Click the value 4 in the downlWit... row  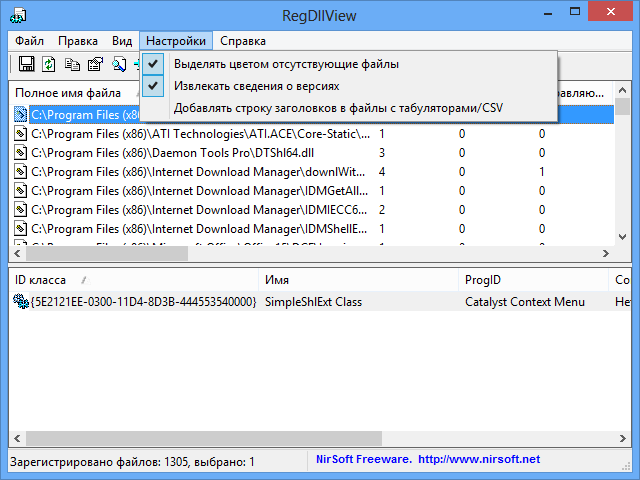(382, 172)
